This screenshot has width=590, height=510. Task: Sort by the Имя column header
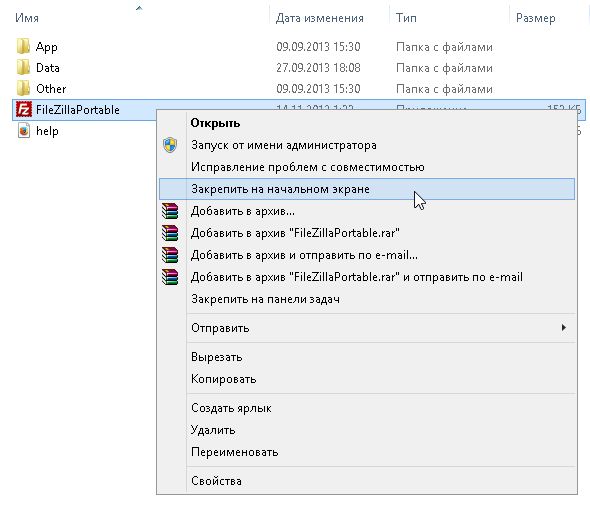point(27,18)
